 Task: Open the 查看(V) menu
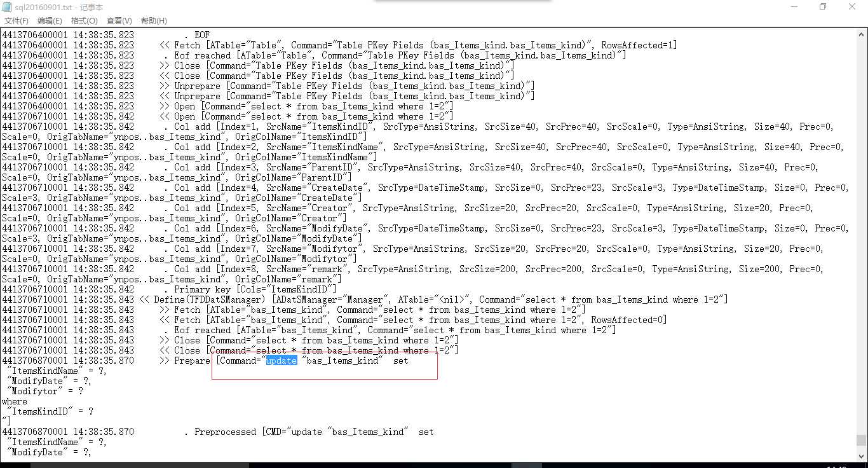(119, 21)
